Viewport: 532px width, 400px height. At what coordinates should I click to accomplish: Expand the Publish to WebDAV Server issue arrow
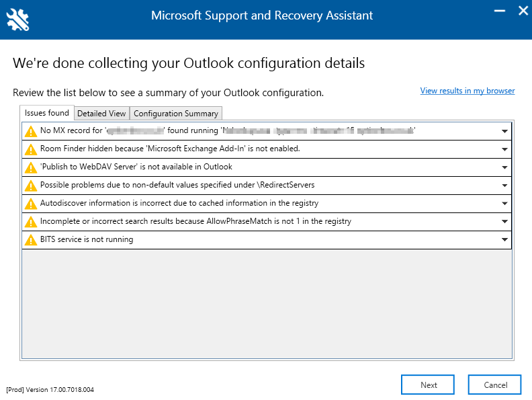[504, 167]
